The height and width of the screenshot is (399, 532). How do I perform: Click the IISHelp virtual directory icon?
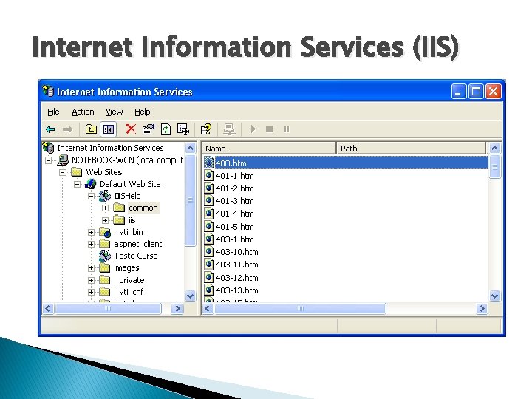pyautogui.click(x=105, y=196)
